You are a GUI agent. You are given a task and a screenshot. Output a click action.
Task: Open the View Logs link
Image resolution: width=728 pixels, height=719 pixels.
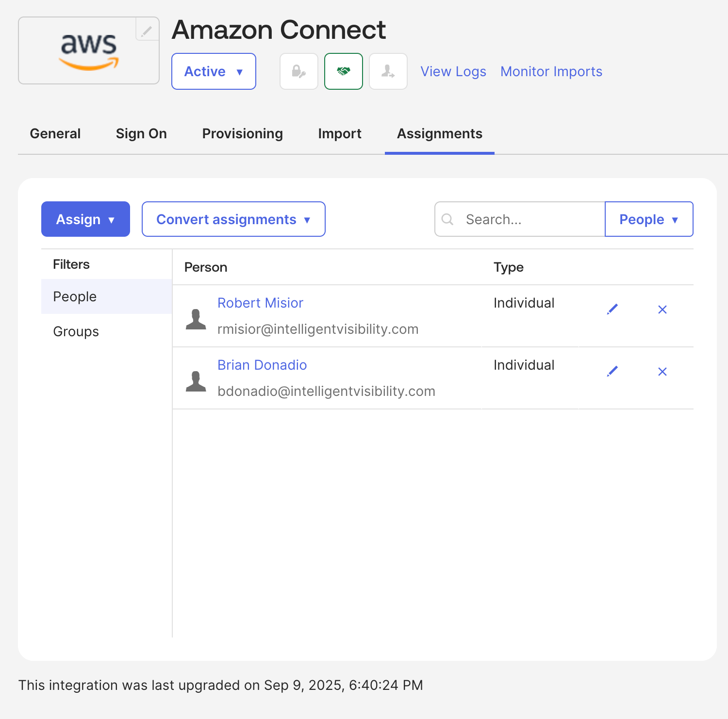point(453,72)
